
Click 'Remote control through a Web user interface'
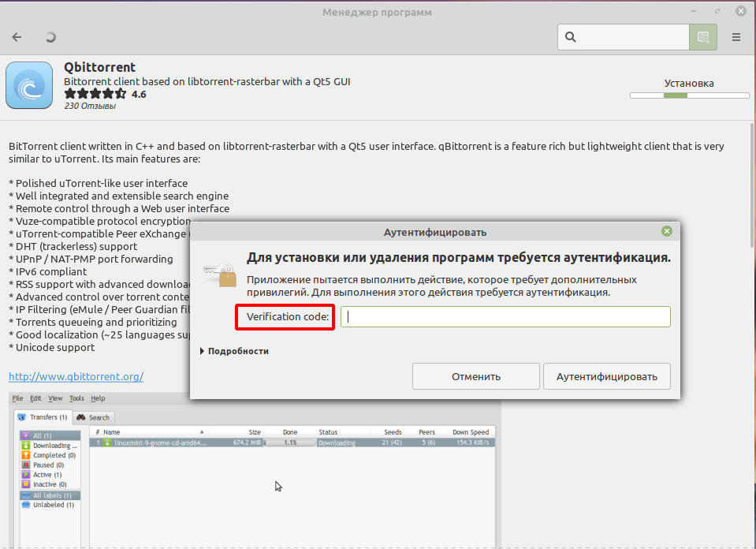click(119, 208)
